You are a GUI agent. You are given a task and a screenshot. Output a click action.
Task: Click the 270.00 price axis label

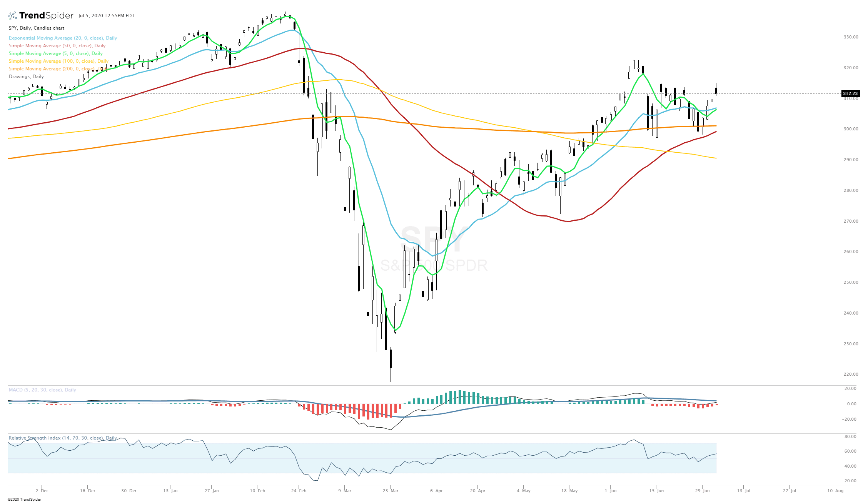(x=851, y=221)
